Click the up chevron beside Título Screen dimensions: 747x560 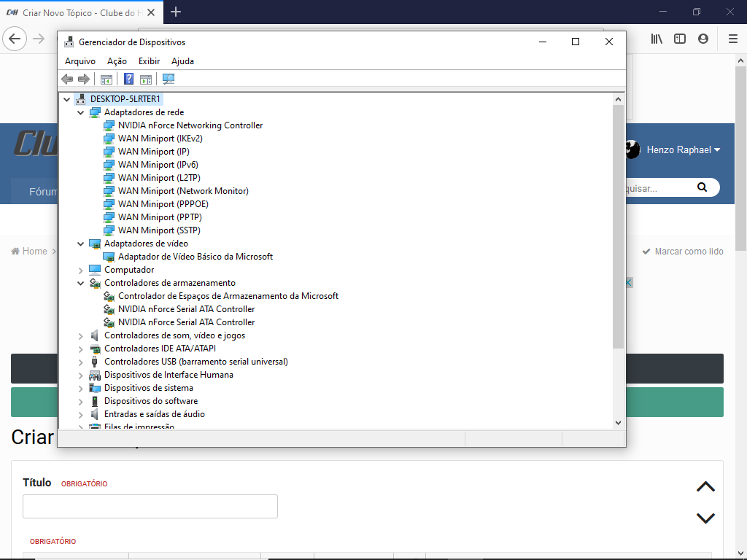[x=705, y=486]
